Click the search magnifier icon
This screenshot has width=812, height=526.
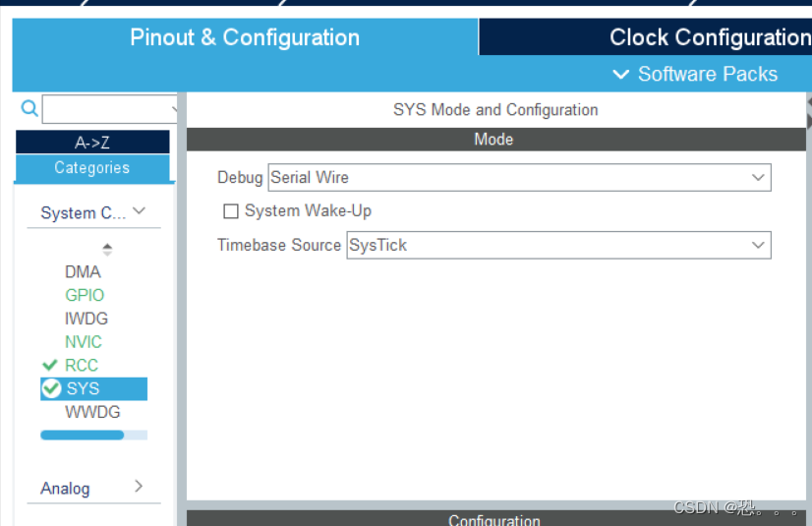(29, 108)
